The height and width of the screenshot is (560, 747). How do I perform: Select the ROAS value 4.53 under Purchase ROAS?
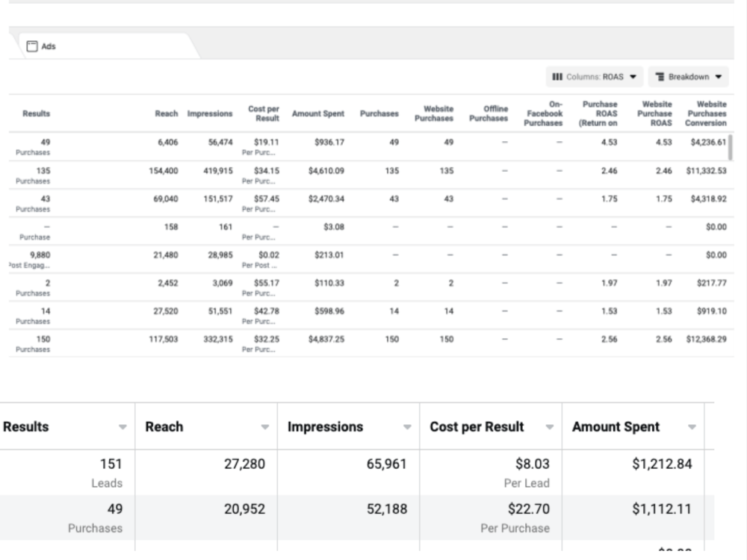[x=609, y=142]
